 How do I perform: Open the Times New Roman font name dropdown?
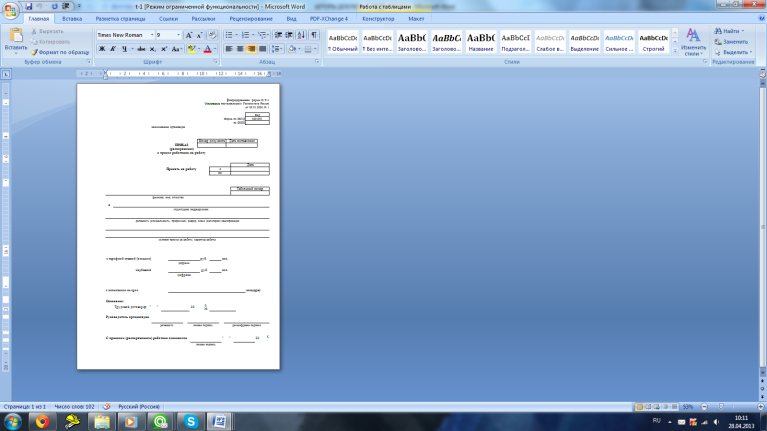152,35
